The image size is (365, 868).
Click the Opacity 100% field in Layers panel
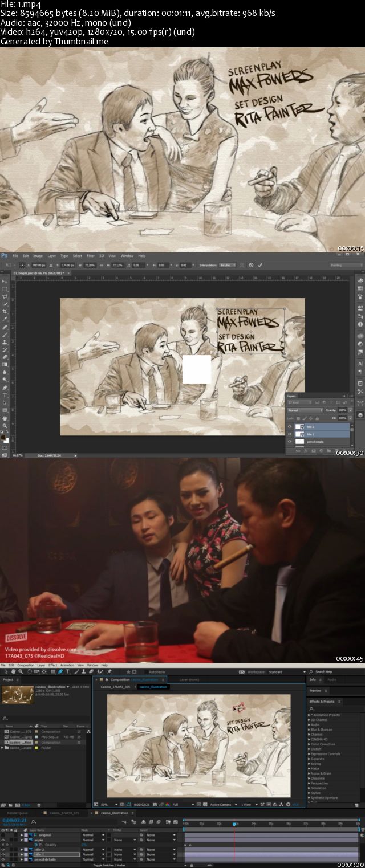pos(342,410)
